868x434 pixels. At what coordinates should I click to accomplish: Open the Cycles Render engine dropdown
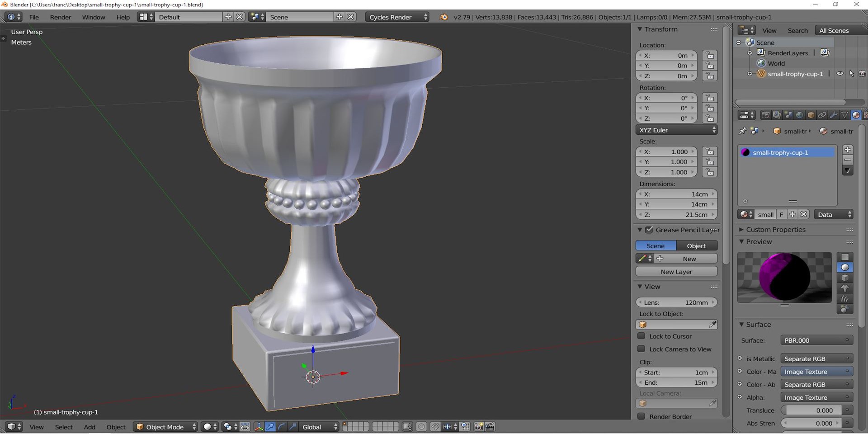[x=397, y=17]
